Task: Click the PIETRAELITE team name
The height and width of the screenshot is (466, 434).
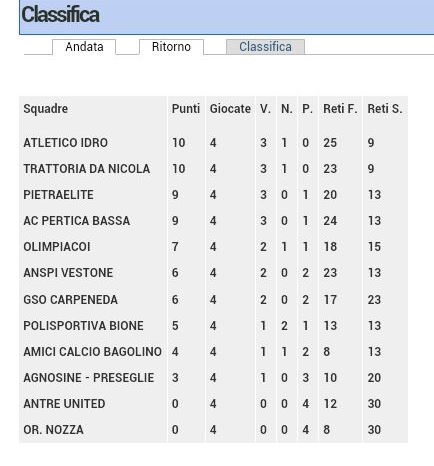Action: 58,195
